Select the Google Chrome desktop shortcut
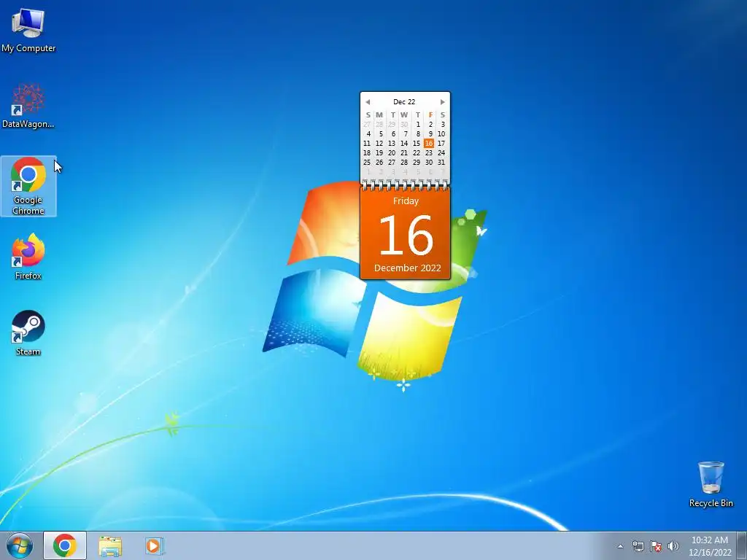747x560 pixels. click(28, 186)
